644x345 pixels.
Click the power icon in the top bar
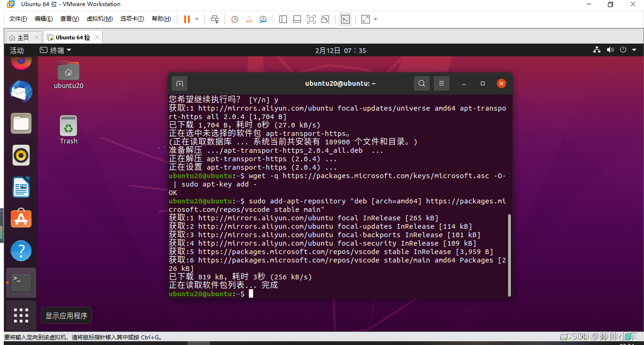(623, 50)
